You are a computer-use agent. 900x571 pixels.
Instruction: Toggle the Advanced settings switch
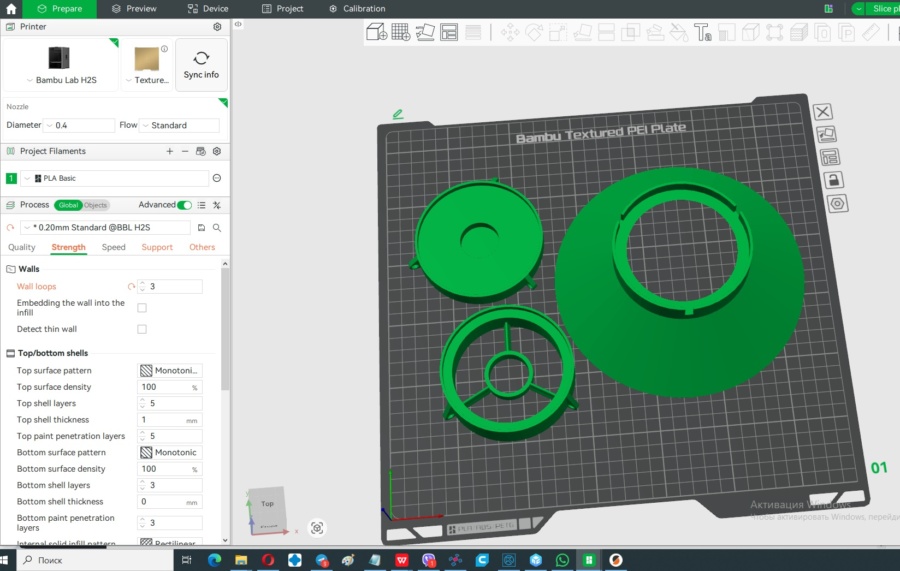click(x=184, y=205)
